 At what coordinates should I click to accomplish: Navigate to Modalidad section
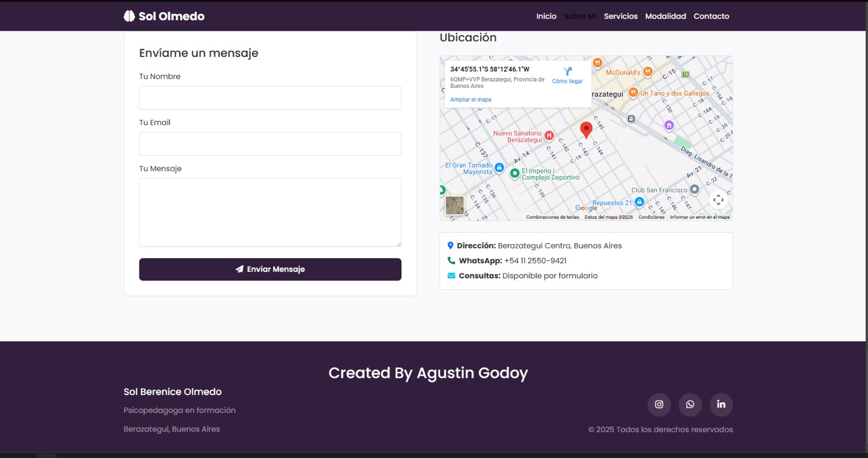click(666, 16)
